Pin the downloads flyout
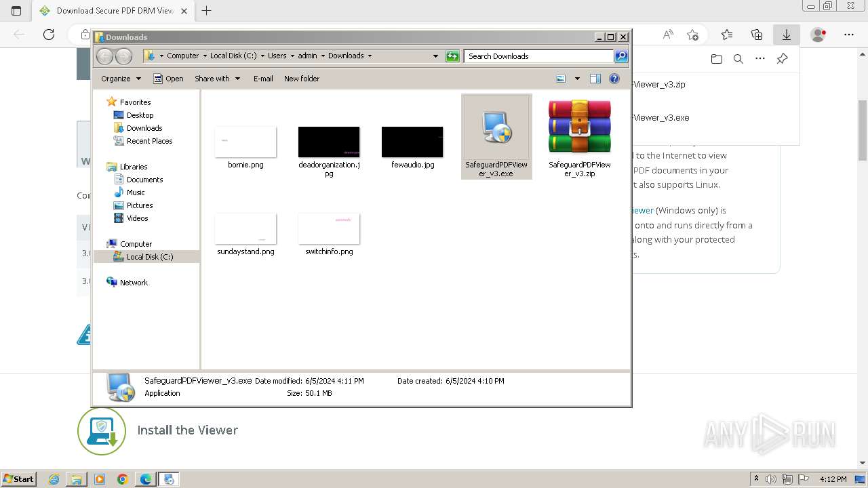Viewport: 868px width, 488px height. [782, 59]
